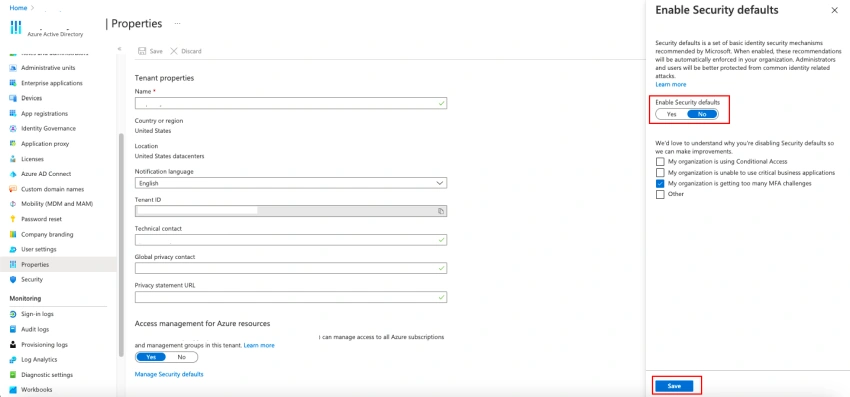Viewport: 850px width, 397px height.
Task: Click the Security shield icon
Action: coord(13,279)
